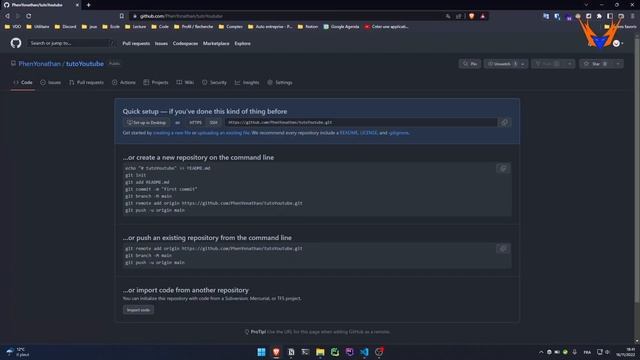Open the terminal icon in taskbar
Screen dimensions: 640x360
click(305, 352)
